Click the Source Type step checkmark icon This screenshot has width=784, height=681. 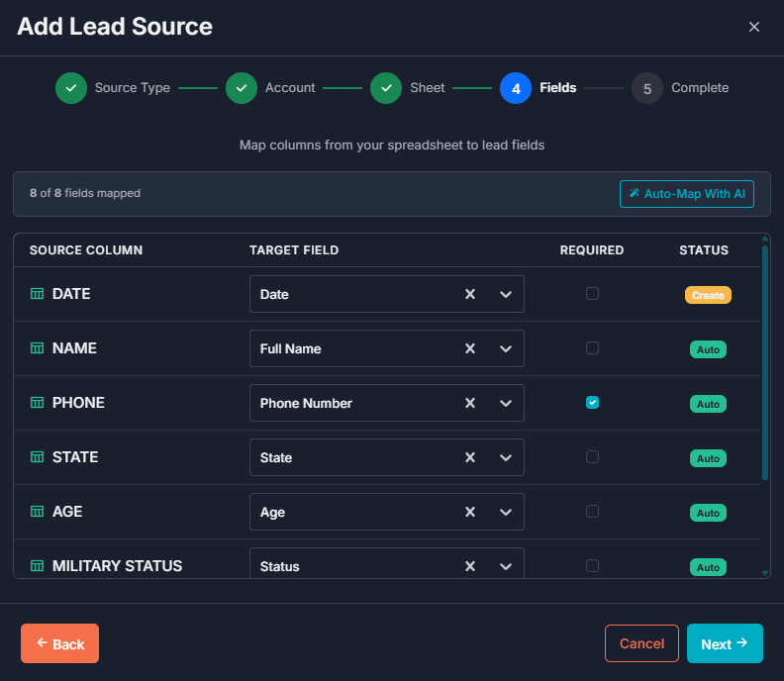[71, 87]
